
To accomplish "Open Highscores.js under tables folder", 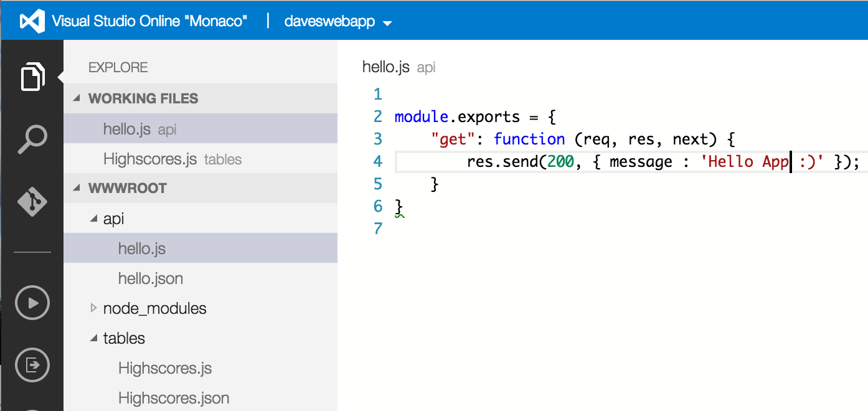I will (200, 368).
